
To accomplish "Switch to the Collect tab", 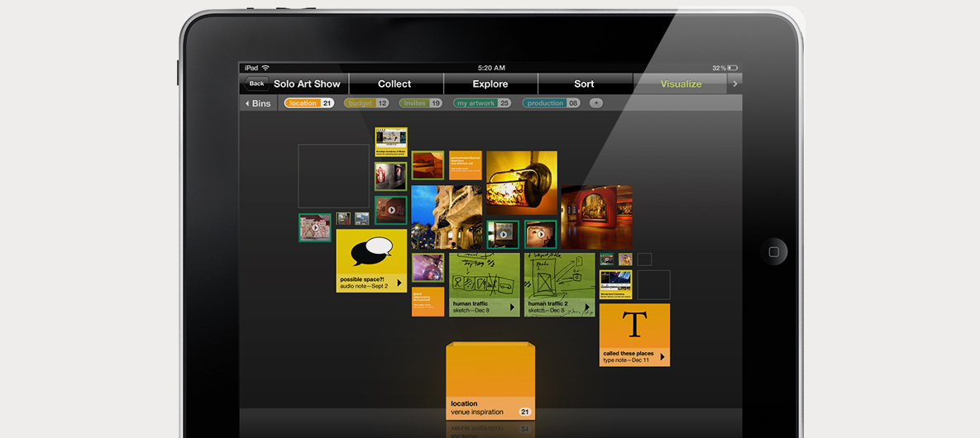I will point(394,83).
